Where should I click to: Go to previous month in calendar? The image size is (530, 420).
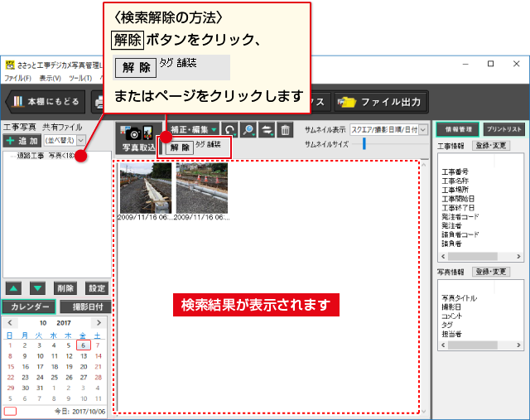(x=10, y=322)
